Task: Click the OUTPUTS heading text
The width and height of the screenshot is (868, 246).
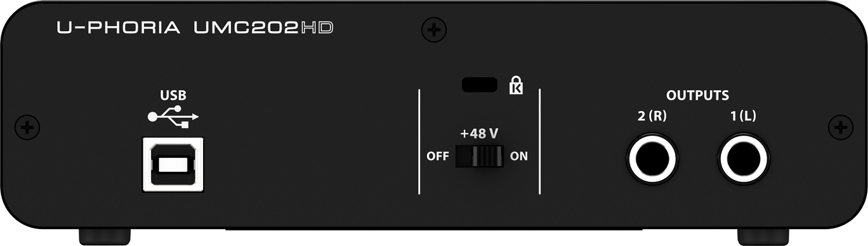Action: 697,96
